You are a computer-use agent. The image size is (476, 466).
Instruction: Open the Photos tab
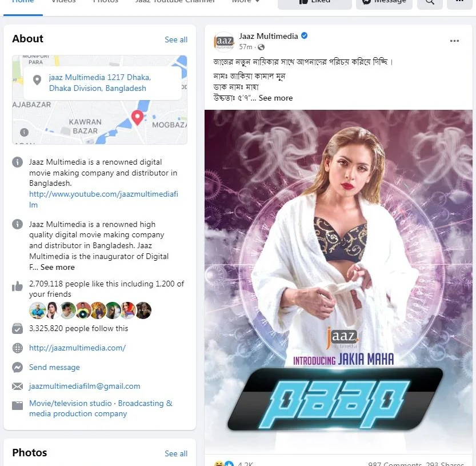pyautogui.click(x=106, y=2)
